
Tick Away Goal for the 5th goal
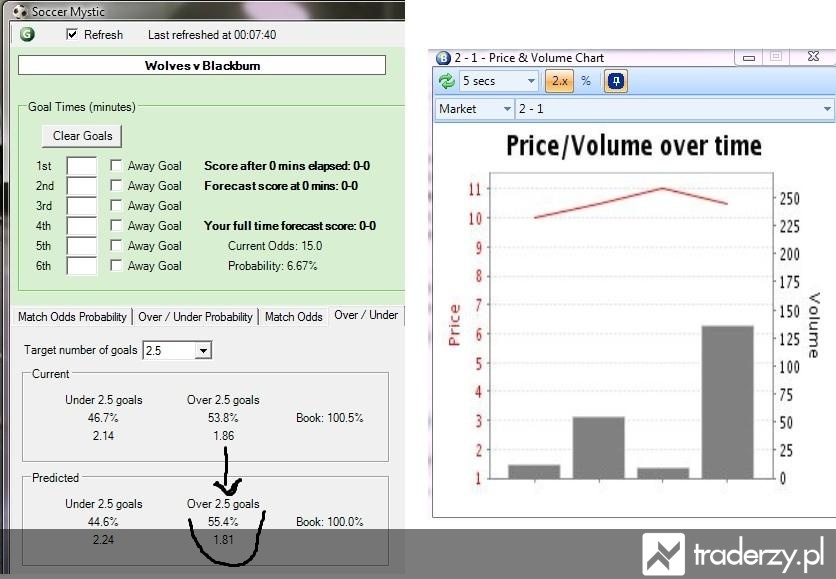click(x=116, y=245)
